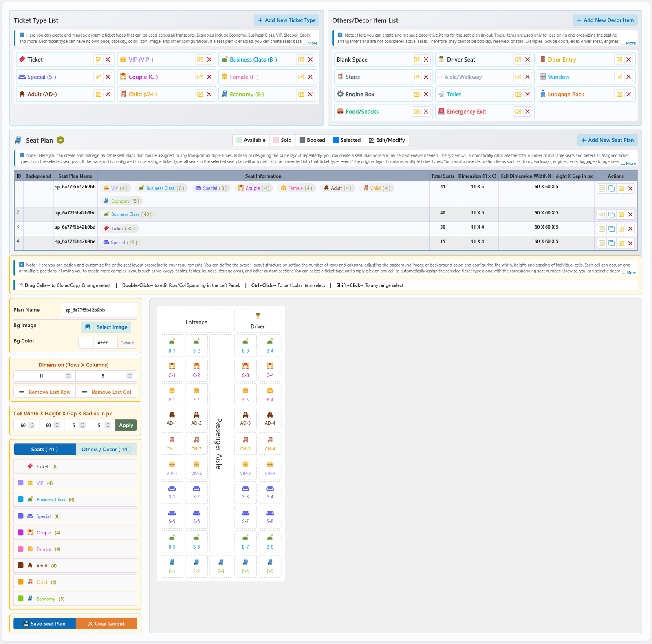Edit the Engine Box decor item
This screenshot has height=644, width=652.
pos(416,94)
